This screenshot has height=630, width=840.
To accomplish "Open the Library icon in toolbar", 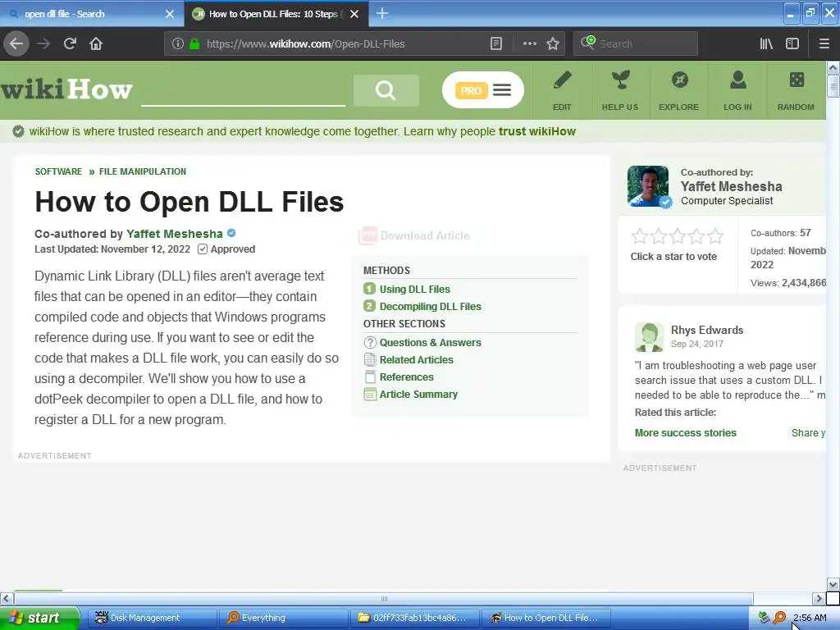I will coord(766,44).
